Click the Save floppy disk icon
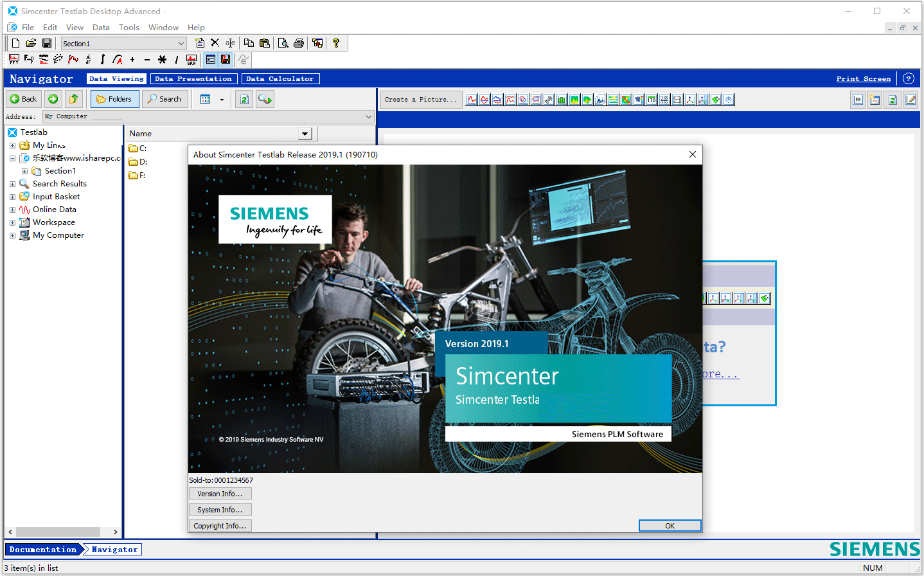The image size is (924, 576). [47, 43]
